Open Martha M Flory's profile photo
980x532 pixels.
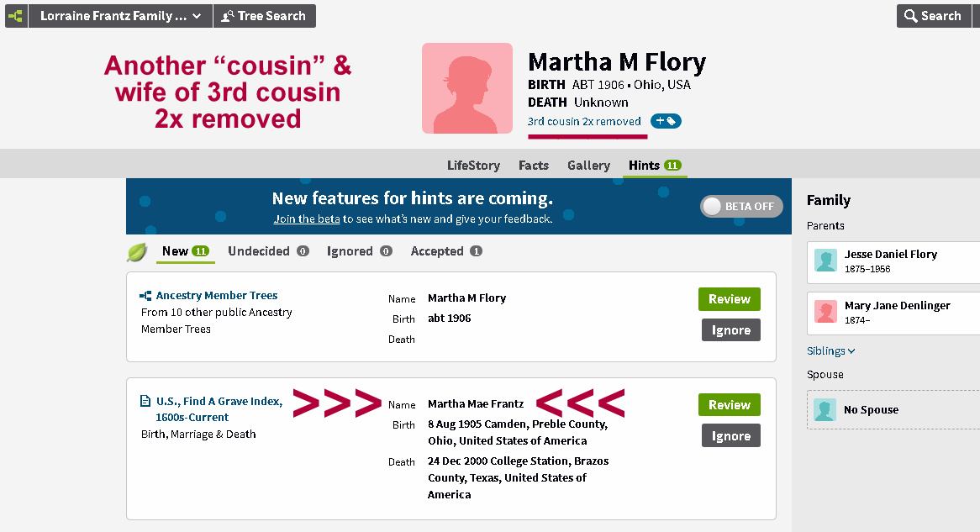466,88
